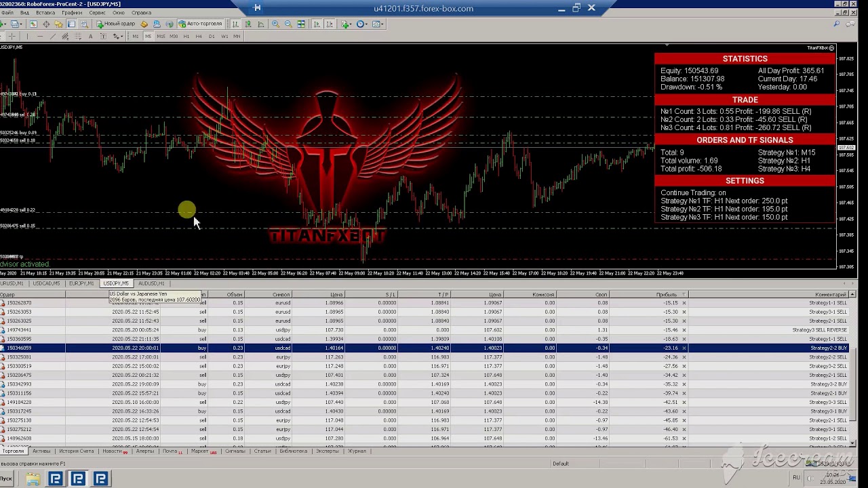Image resolution: width=868 pixels, height=488 pixels.
Task: Open the periodicity clock dropdown
Action: coord(362,24)
